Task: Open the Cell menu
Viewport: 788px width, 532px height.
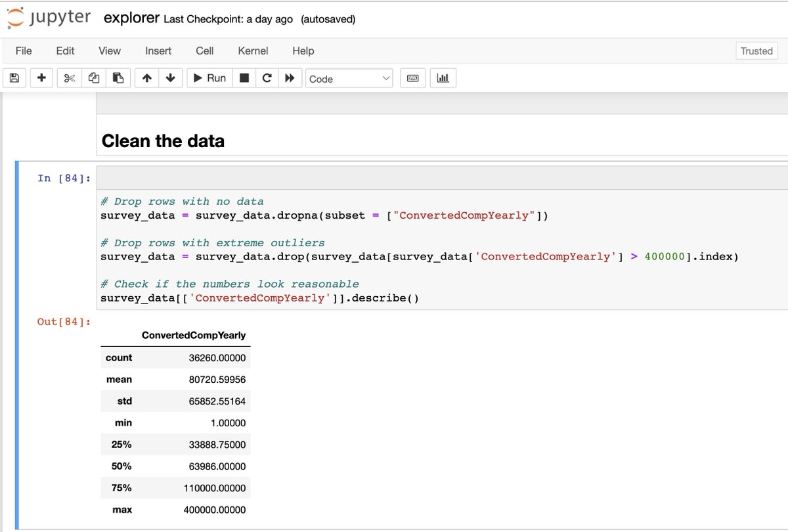Action: click(204, 51)
